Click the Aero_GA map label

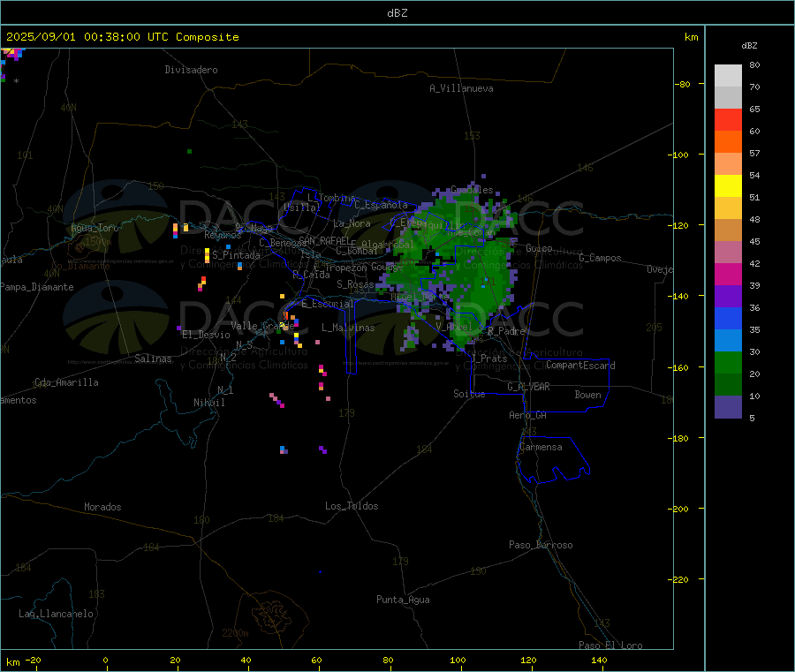(x=528, y=415)
